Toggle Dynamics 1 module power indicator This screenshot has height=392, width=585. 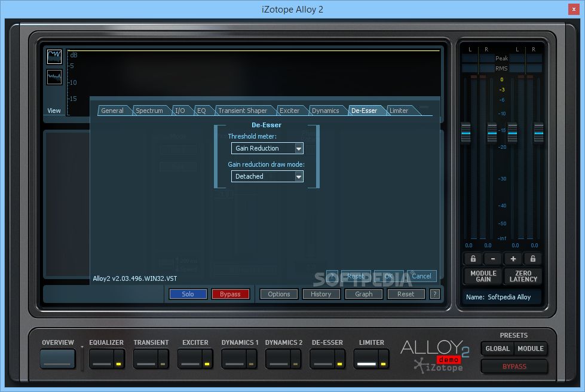(251, 363)
